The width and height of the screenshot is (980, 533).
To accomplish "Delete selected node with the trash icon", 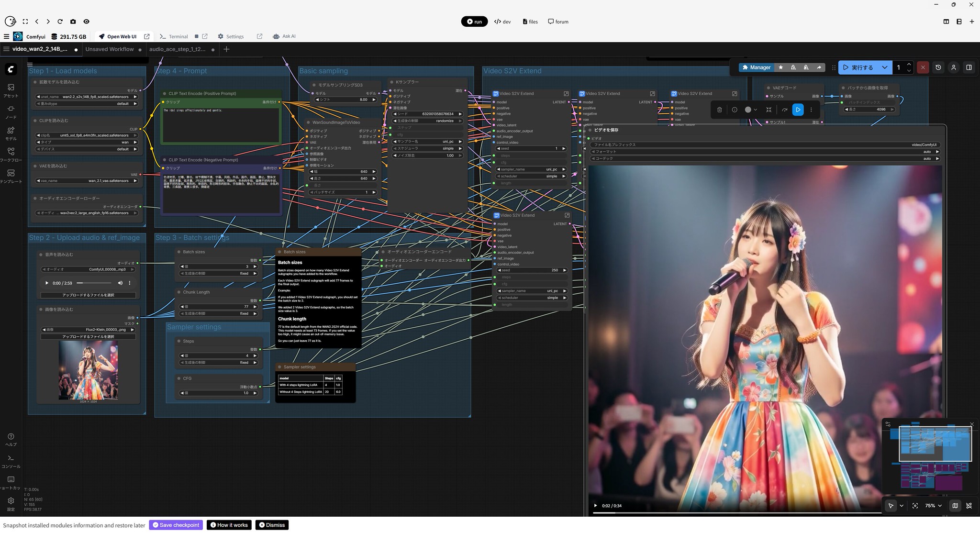I will tap(719, 110).
